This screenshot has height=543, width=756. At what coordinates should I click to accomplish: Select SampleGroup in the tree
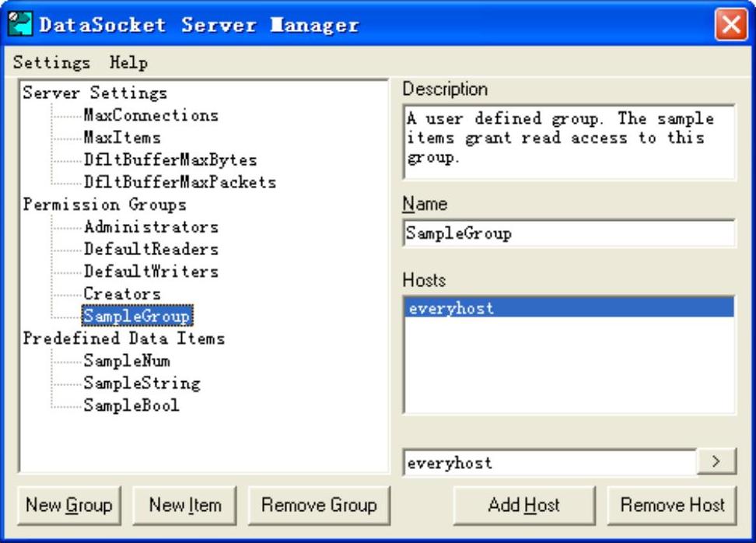138,316
